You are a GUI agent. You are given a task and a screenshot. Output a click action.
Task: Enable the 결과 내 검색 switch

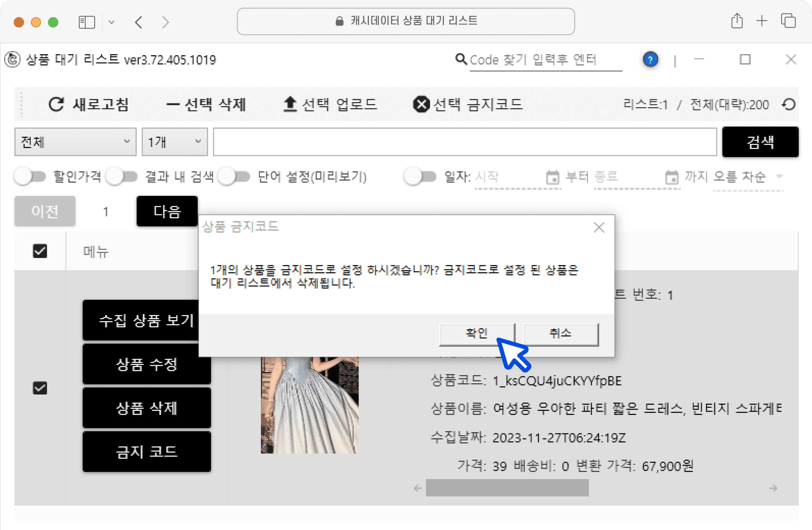coord(122,177)
